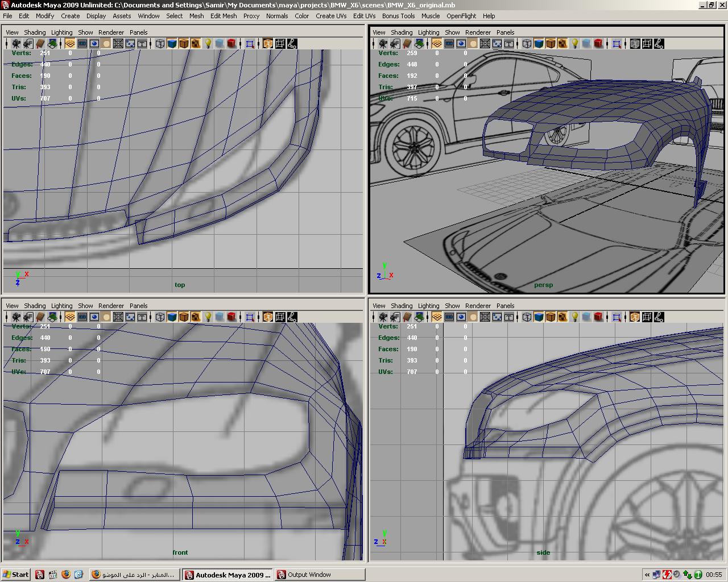Open Shading menu in top view panel

pyautogui.click(x=35, y=32)
